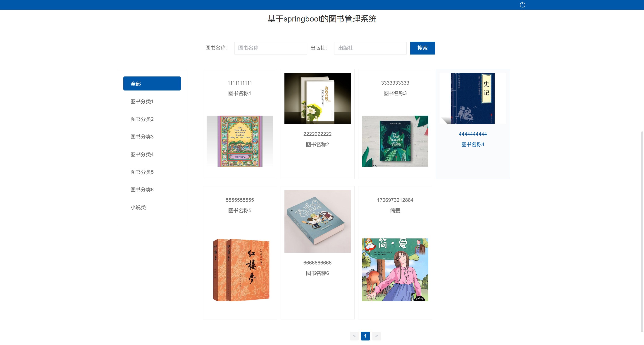Open the 海西春风 book cover image
The height and width of the screenshot is (345, 644).
click(317, 98)
